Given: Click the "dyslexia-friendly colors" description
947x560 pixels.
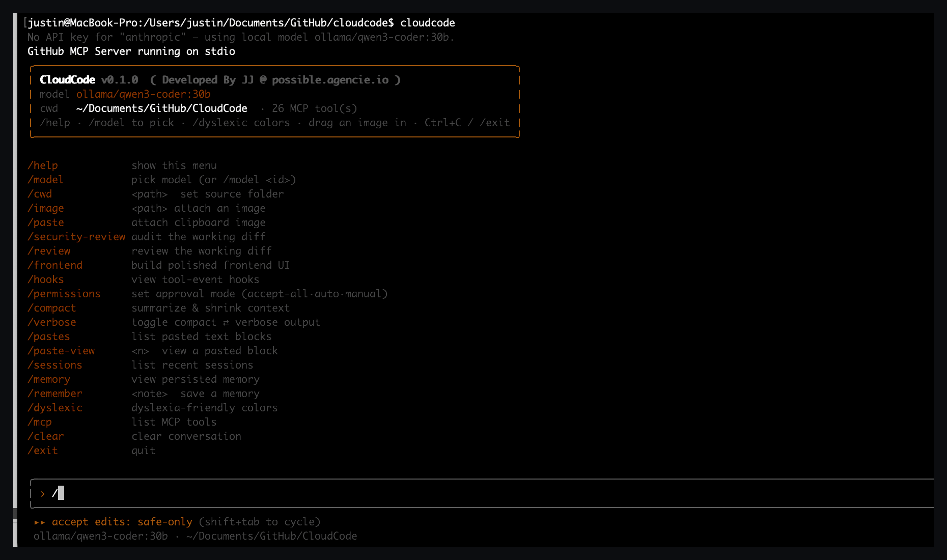Looking at the screenshot, I should 205,408.
